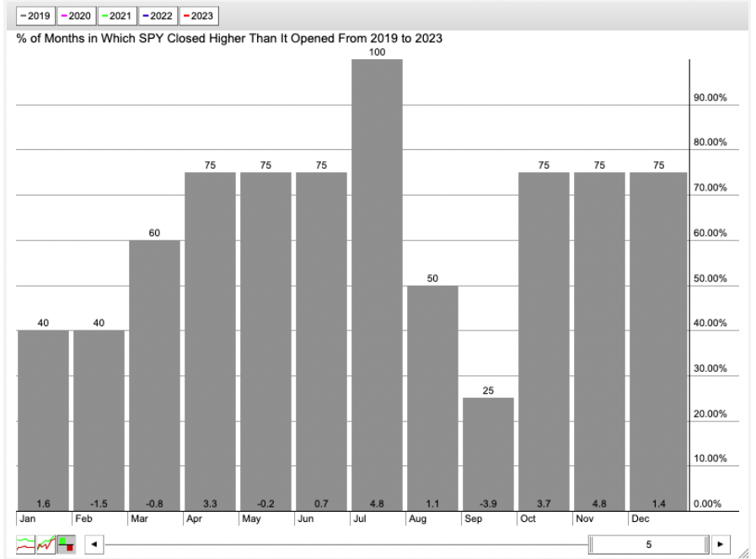This screenshot has width=756, height=559.
Task: Click the August bar labeled 50
Action: pyautogui.click(x=432, y=398)
